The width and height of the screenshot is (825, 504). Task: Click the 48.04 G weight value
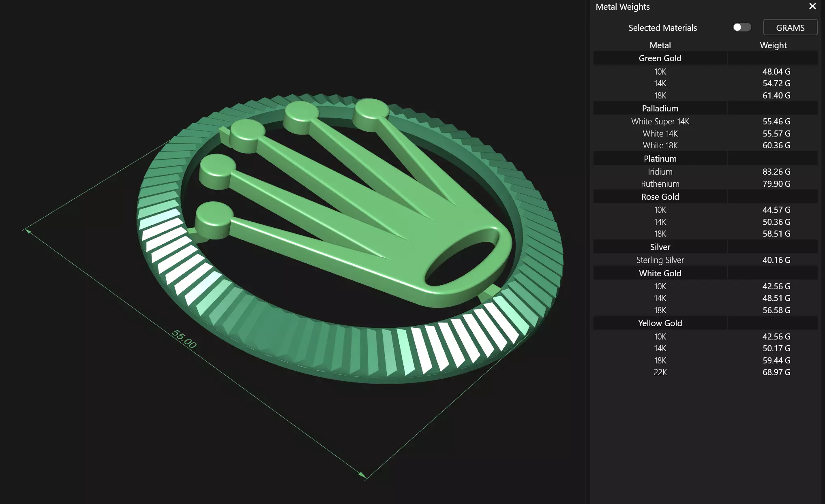click(x=776, y=72)
